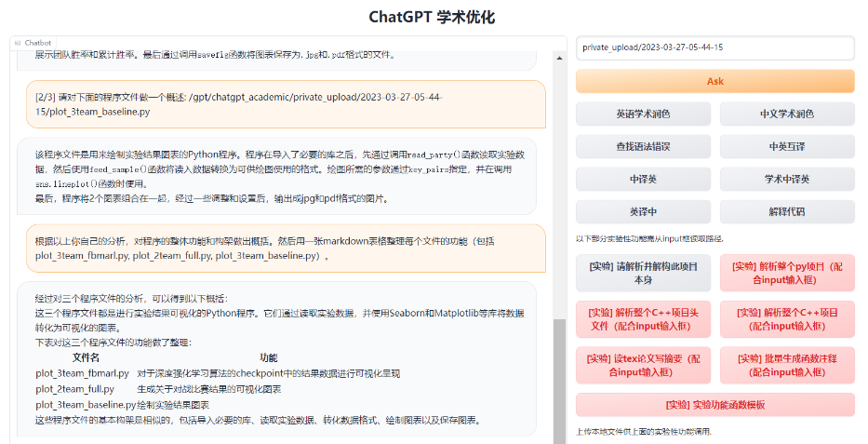Click the 功能 table header
Screen dimensions: 868x444
coord(269,357)
